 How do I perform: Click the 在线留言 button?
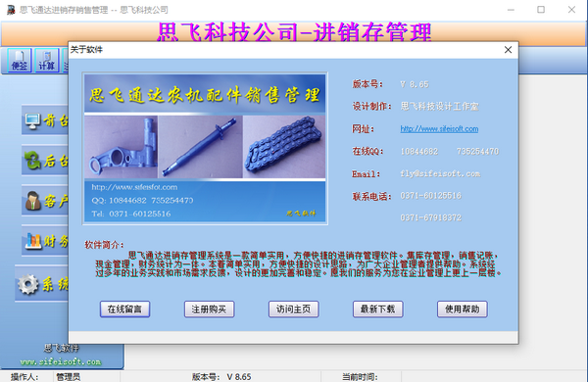click(x=124, y=310)
